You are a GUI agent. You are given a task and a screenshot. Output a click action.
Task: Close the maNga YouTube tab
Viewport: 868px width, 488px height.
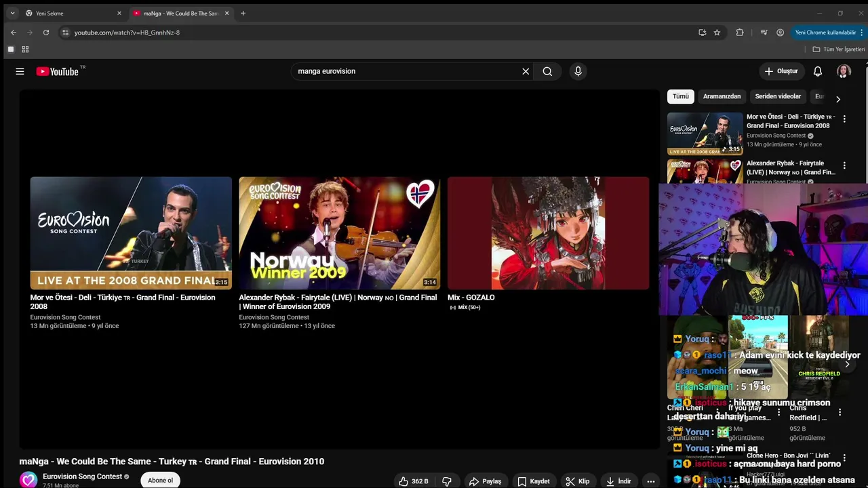[x=226, y=13]
